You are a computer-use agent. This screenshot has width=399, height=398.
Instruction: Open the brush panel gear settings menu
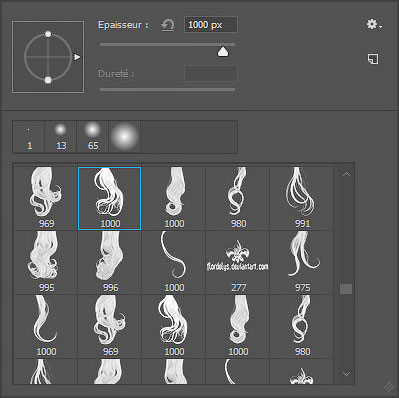(374, 24)
